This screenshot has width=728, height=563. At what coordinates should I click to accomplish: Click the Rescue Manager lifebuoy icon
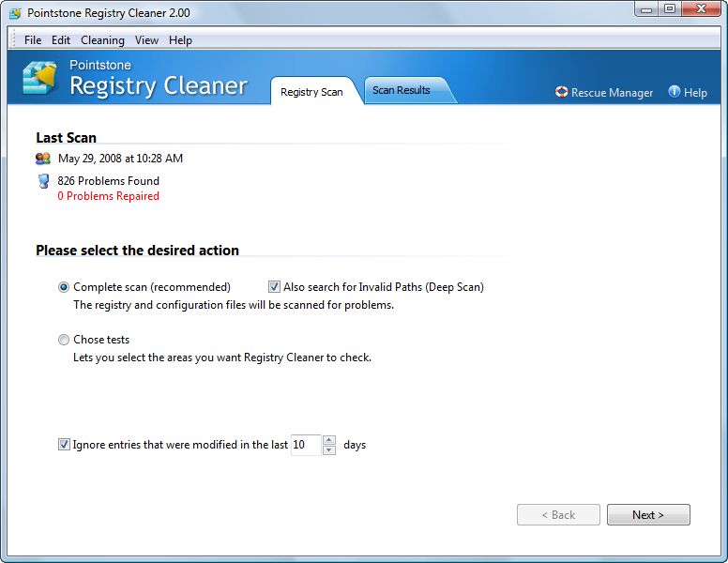click(x=561, y=92)
